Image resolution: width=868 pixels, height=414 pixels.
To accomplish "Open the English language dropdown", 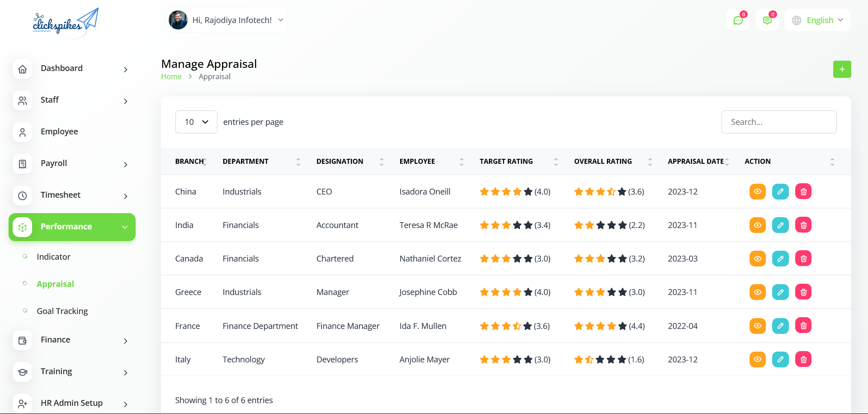I will tap(818, 20).
